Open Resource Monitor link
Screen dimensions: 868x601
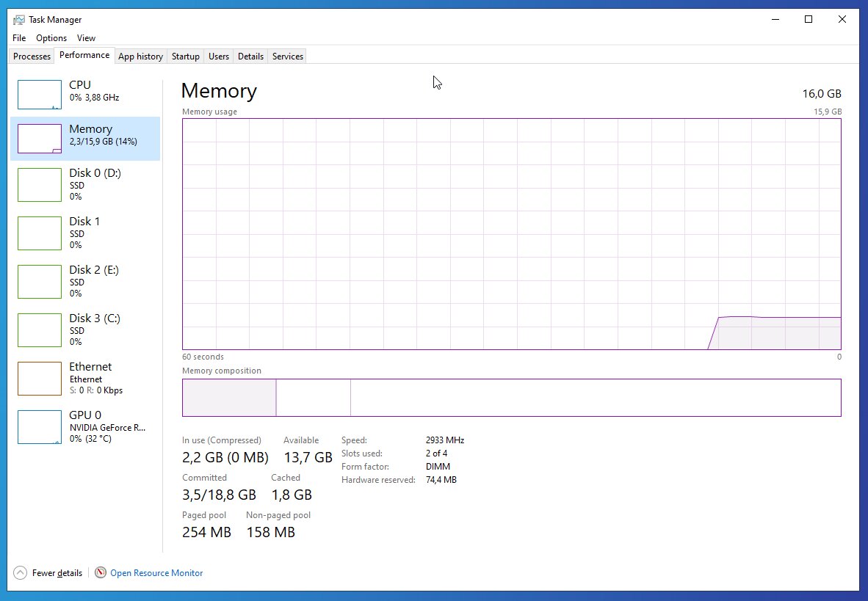click(156, 573)
